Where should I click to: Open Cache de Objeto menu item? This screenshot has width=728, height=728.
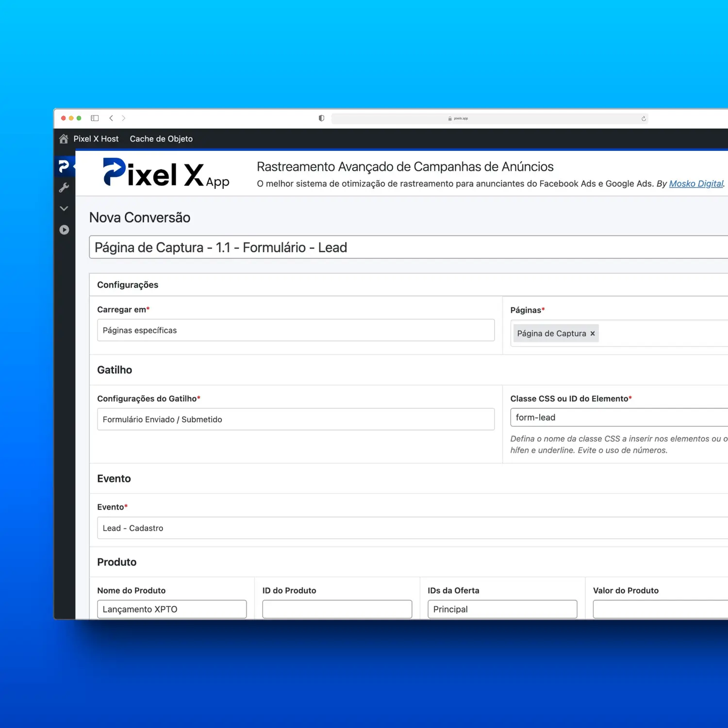pos(161,139)
